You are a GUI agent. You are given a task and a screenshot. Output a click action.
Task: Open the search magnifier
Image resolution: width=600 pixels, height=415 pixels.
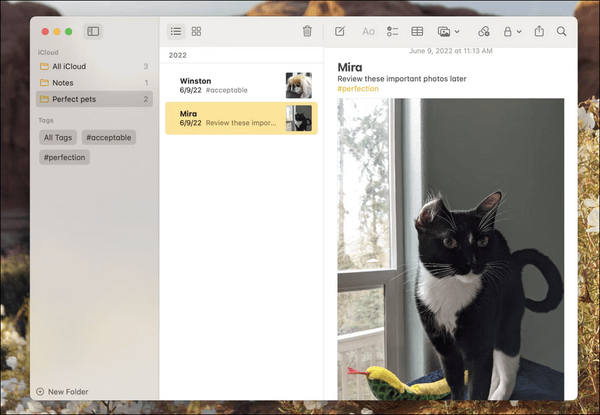pyautogui.click(x=561, y=31)
